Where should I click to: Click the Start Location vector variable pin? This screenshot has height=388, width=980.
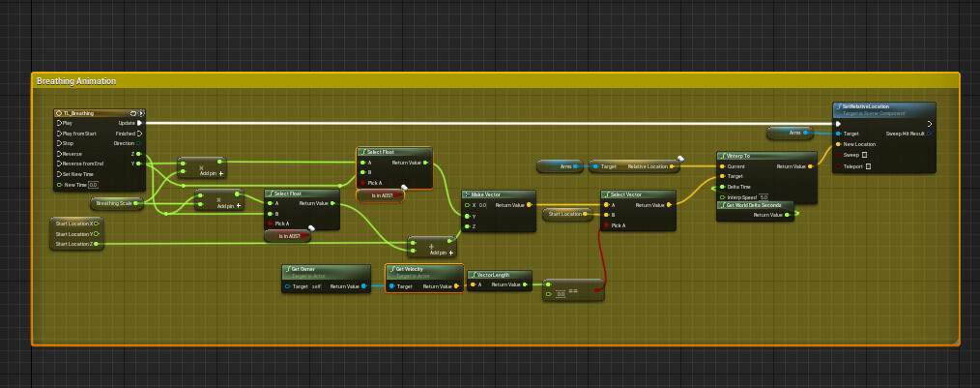click(x=586, y=214)
